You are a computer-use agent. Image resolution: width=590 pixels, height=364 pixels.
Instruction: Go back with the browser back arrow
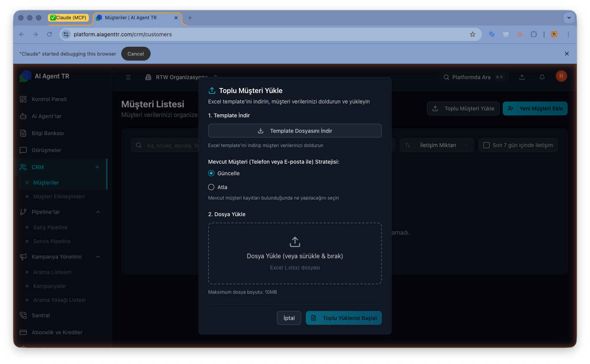click(22, 34)
